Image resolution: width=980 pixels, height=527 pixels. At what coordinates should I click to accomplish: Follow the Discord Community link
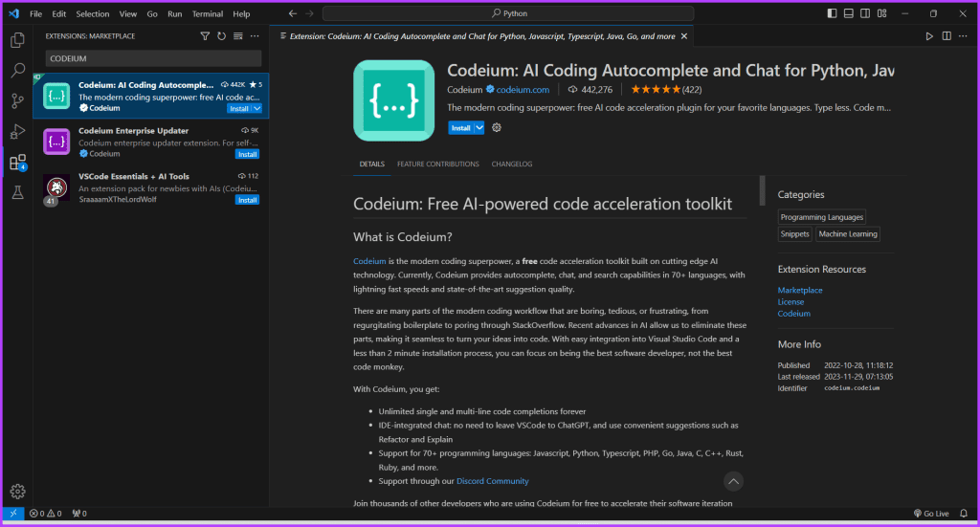point(493,481)
